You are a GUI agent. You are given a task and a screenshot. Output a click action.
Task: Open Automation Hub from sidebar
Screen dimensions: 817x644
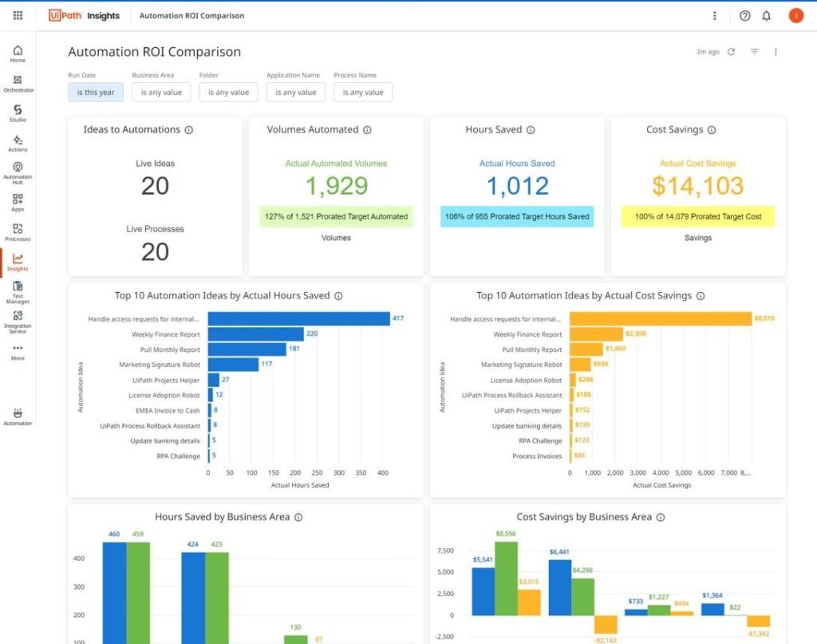(18, 171)
